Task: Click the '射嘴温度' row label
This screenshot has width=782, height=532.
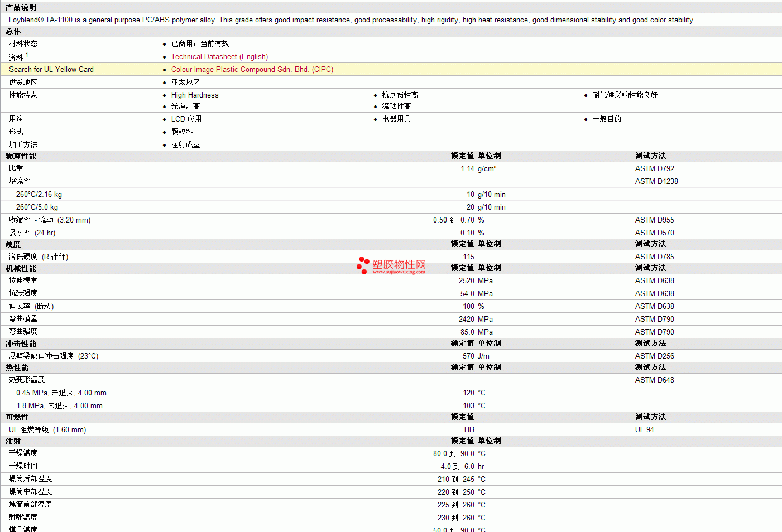Action: pyautogui.click(x=23, y=518)
